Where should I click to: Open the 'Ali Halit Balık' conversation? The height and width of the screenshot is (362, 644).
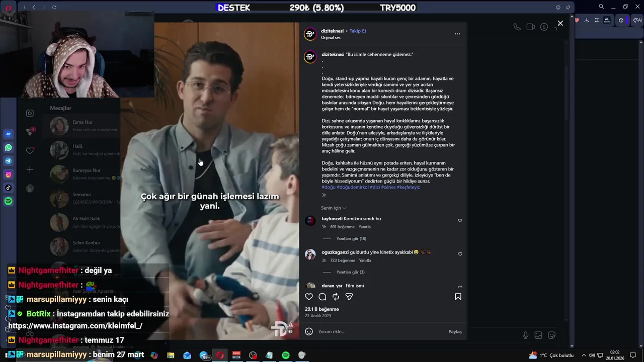click(x=82, y=222)
